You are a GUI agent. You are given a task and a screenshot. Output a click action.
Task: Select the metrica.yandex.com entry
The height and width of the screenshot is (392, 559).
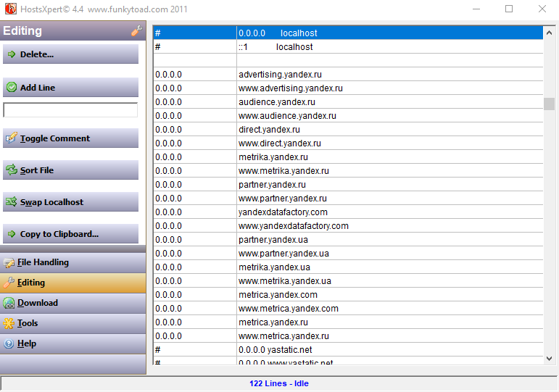pos(348,295)
